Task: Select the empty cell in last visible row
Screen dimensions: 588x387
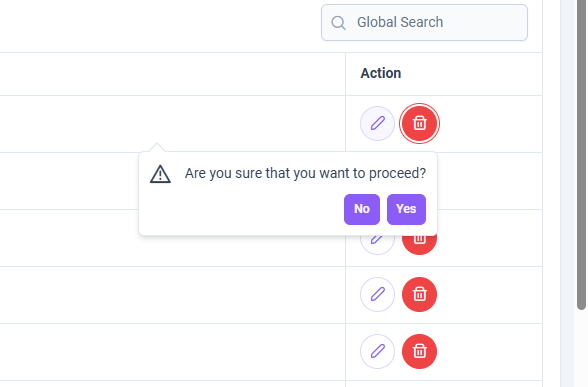Action: 172,352
